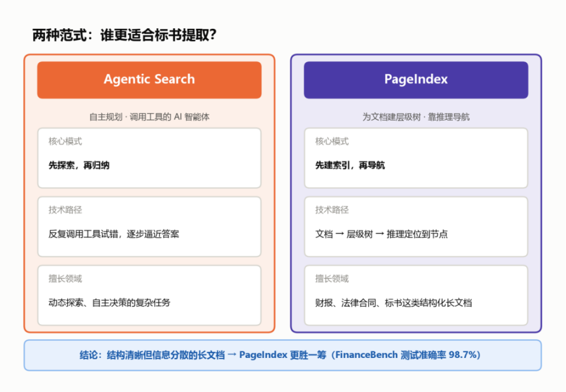
Task: Click '反复调用工具试错，逐步逼近答案' text
Action: (114, 234)
